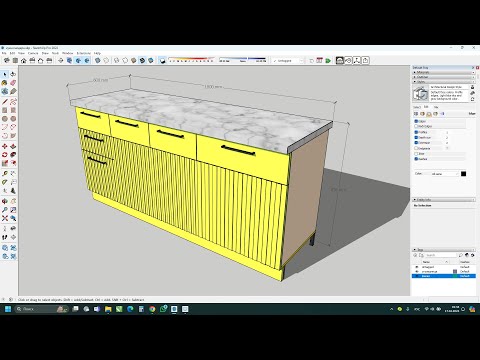This screenshot has height=360, width=480.
Task: Enable Shaded With Textures face style
Action: tap(142, 60)
